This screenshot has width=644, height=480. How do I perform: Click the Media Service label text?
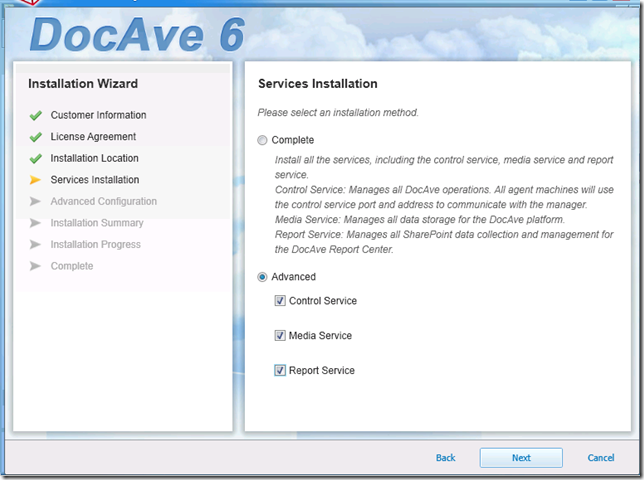click(x=320, y=336)
